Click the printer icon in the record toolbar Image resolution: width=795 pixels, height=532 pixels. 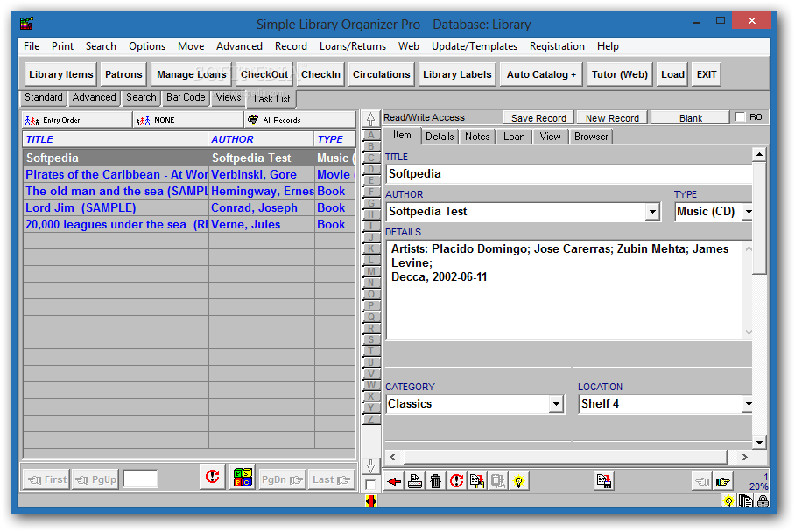point(415,481)
